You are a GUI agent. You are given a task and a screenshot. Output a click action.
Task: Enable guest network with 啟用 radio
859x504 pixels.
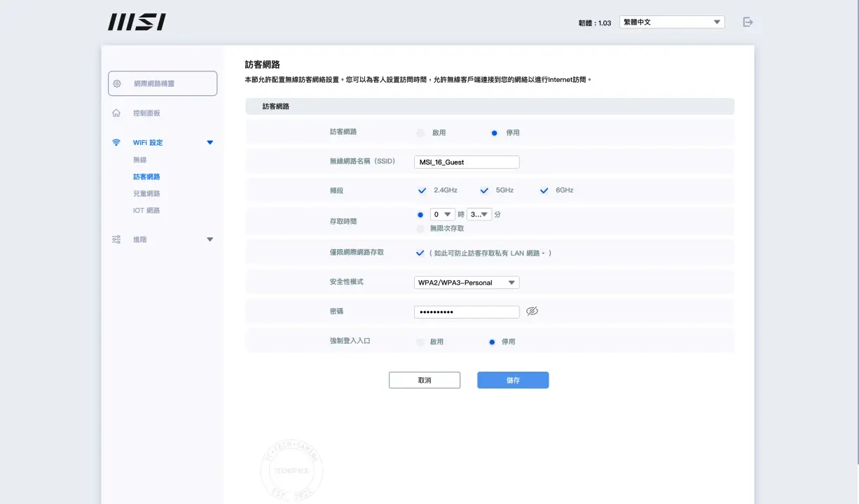(x=420, y=133)
